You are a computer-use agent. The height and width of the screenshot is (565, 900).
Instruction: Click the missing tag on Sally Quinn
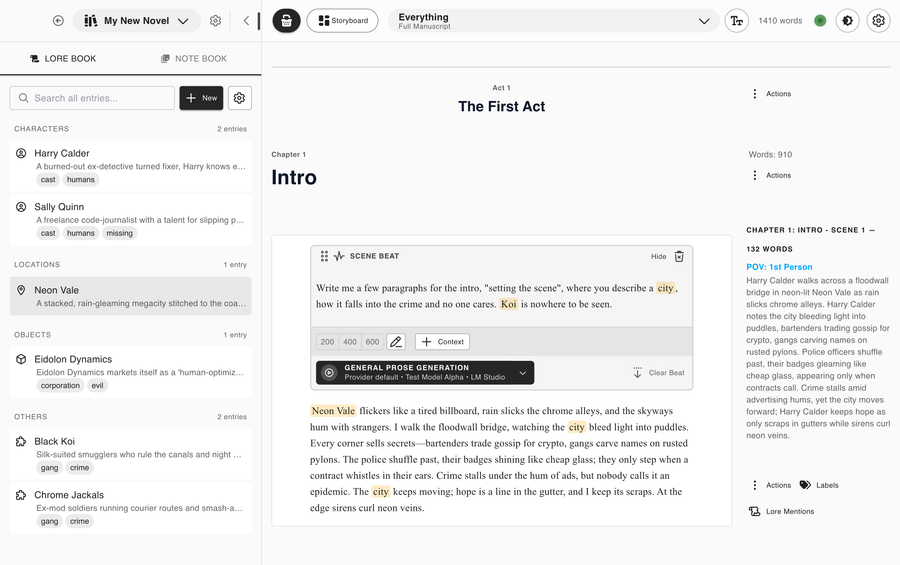coord(119,233)
